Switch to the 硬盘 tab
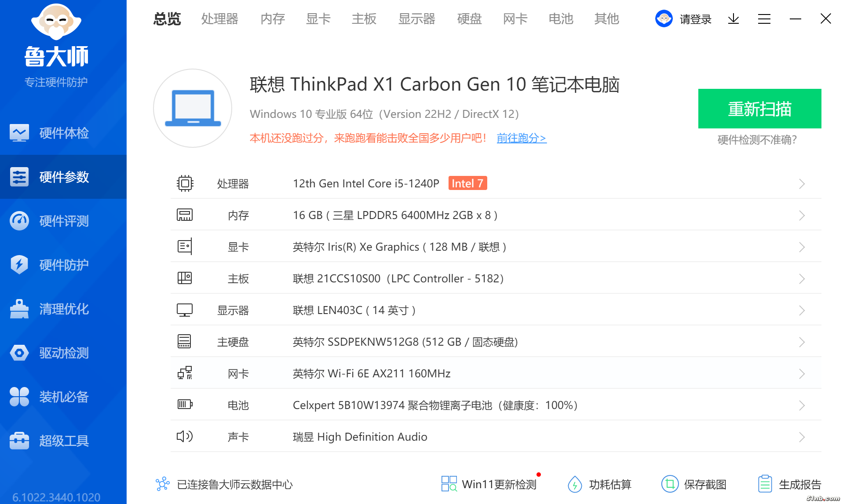Screen dimensions: 843x504 pyautogui.click(x=469, y=19)
